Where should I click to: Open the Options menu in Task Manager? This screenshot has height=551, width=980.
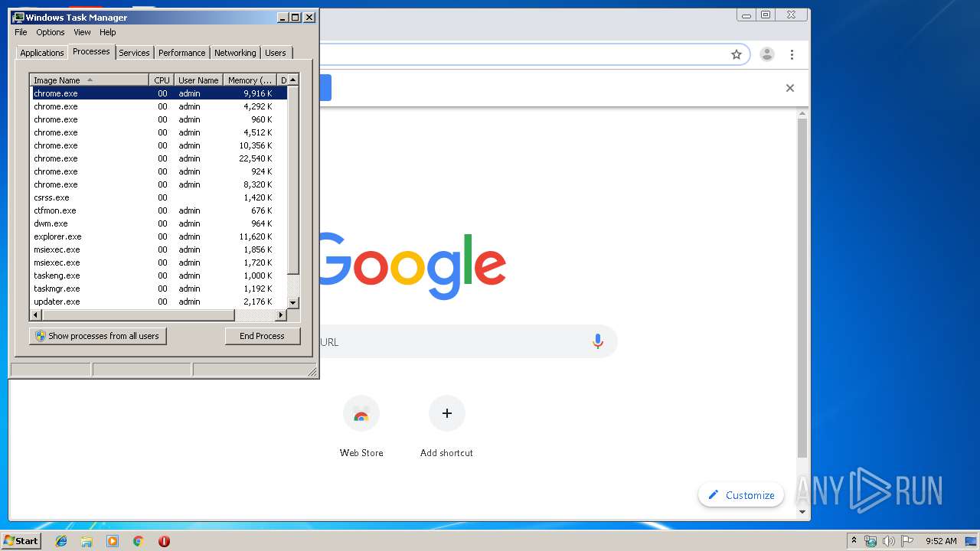click(x=51, y=32)
